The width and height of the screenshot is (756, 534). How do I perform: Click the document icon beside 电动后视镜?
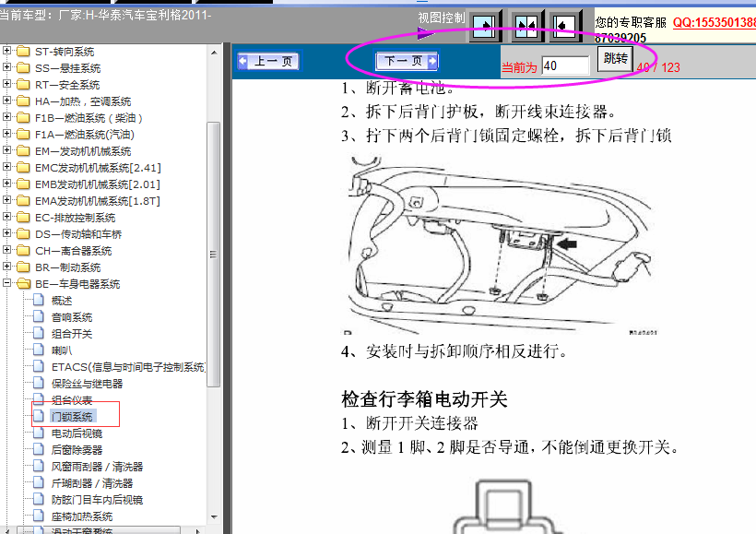39,433
